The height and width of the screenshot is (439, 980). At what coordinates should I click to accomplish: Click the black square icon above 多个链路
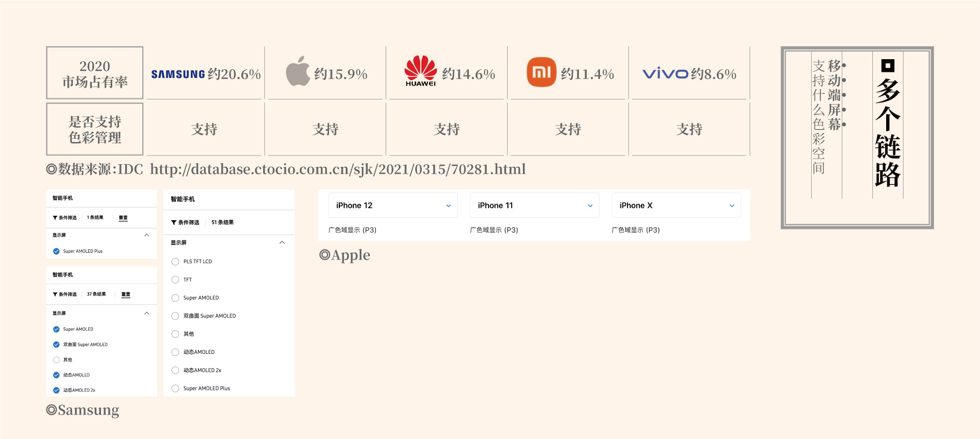(x=888, y=65)
